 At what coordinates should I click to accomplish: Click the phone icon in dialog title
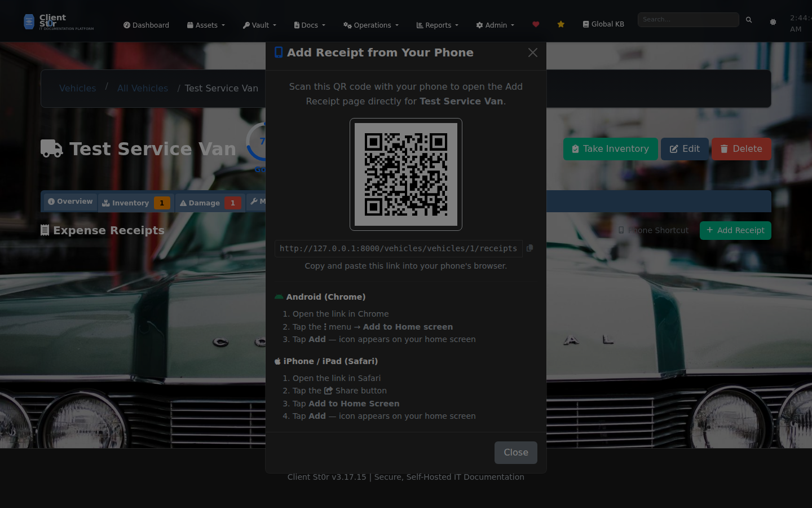tap(279, 52)
